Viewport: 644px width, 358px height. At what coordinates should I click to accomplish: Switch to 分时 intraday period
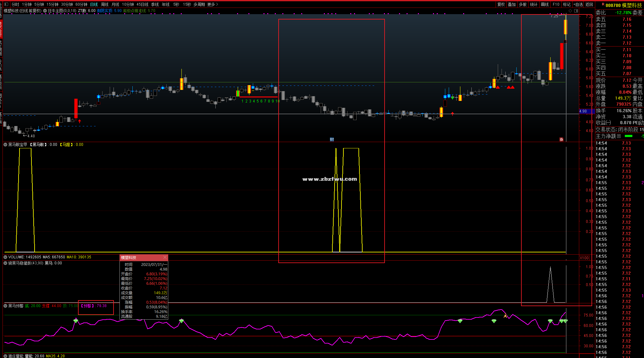[x=15, y=4]
